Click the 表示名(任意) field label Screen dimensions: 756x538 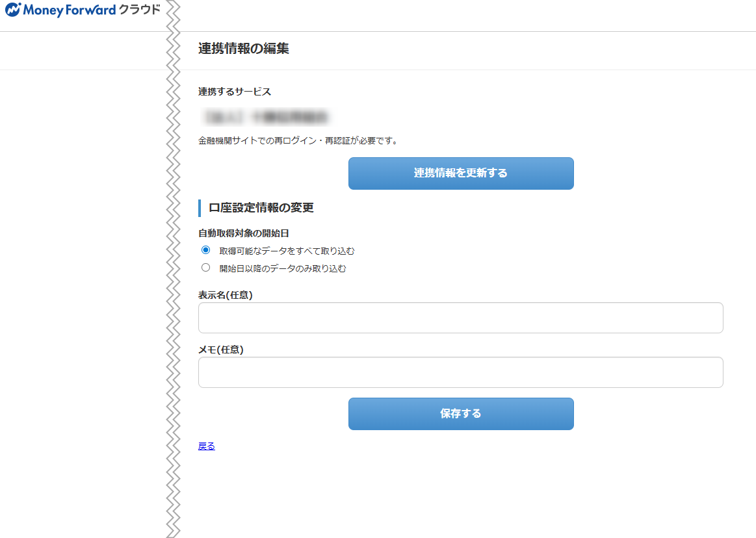pos(225,295)
